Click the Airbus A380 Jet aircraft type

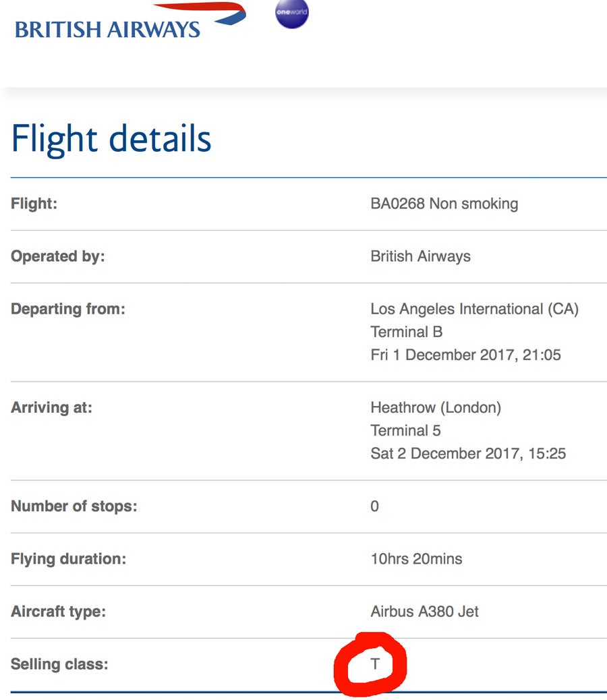pyautogui.click(x=424, y=612)
